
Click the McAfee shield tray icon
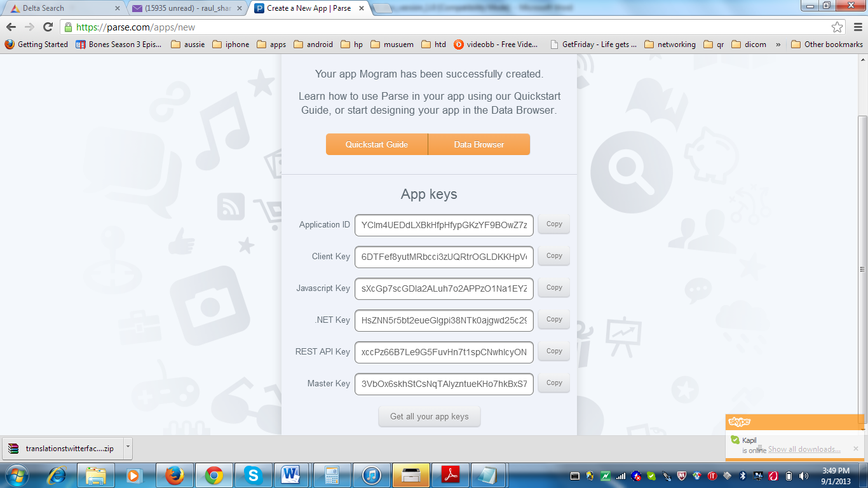pos(682,475)
